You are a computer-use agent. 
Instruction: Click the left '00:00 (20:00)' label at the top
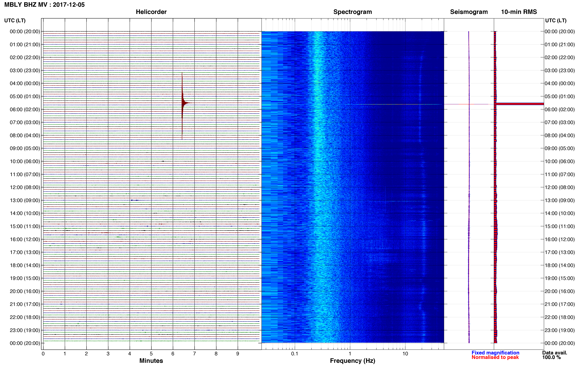(25, 31)
